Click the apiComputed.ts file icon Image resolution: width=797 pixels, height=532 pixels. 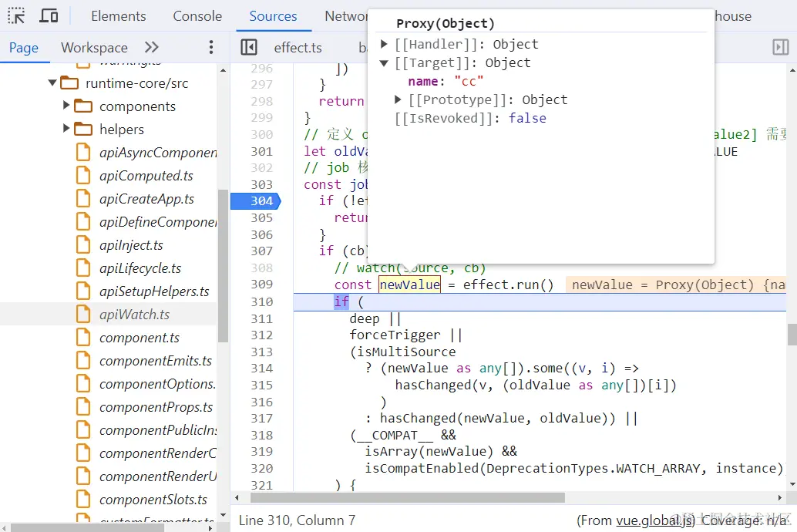pyautogui.click(x=82, y=175)
